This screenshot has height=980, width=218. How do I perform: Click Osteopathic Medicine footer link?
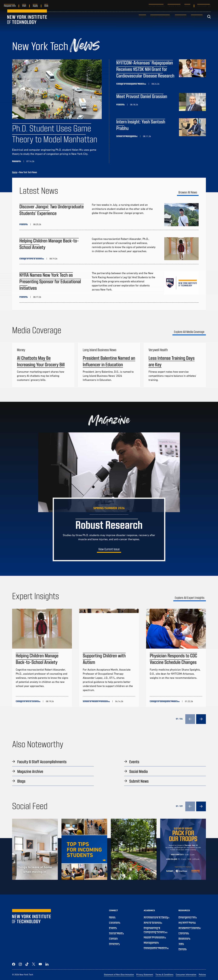(x=156, y=948)
